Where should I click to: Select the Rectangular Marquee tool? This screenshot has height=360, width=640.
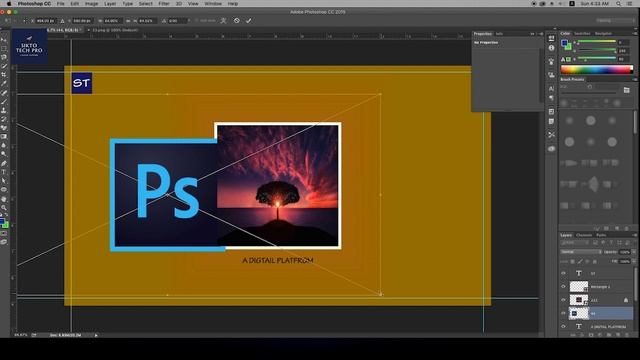click(x=4, y=49)
